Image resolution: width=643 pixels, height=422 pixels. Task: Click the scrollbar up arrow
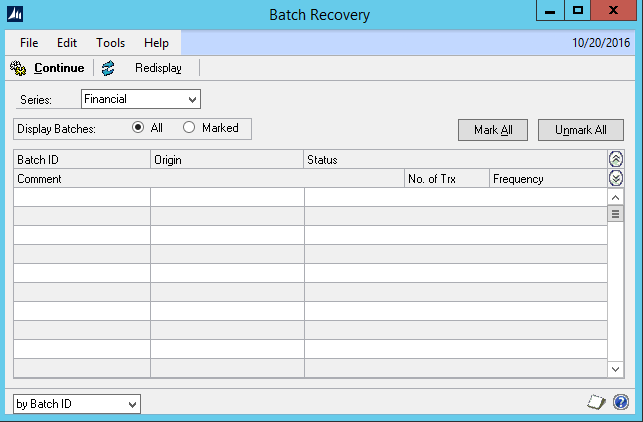[615, 198]
